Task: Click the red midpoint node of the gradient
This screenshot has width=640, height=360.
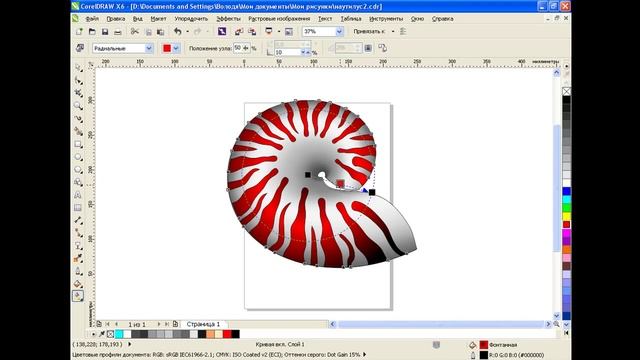Action: pyautogui.click(x=340, y=184)
